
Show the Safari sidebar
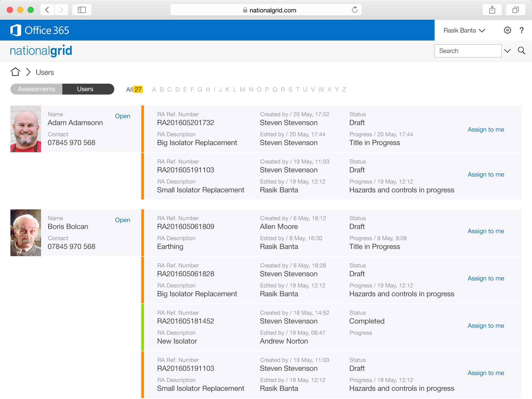[x=82, y=10]
